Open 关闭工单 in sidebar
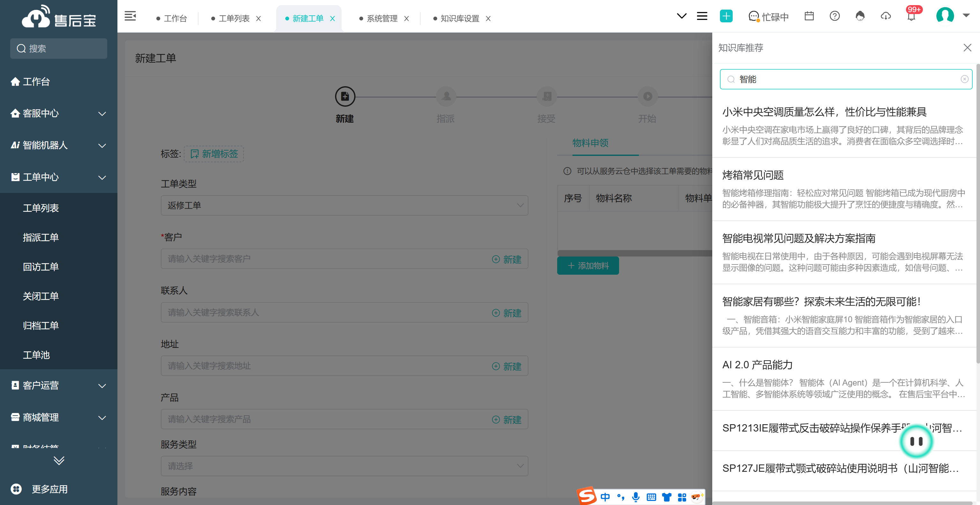This screenshot has width=980, height=505. [x=41, y=296]
